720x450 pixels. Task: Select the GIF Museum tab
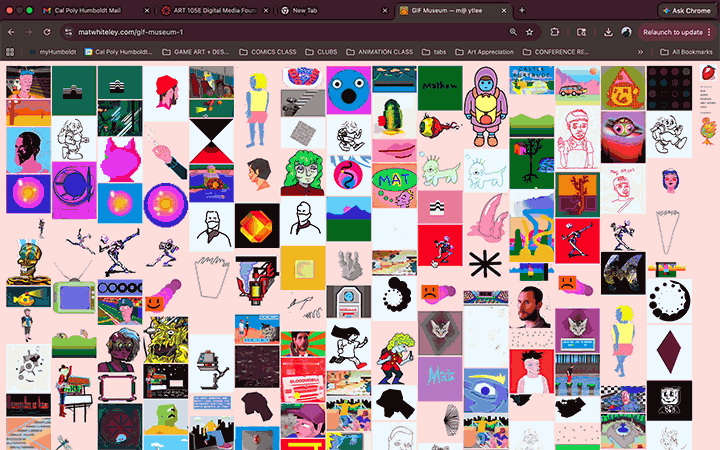click(x=452, y=11)
